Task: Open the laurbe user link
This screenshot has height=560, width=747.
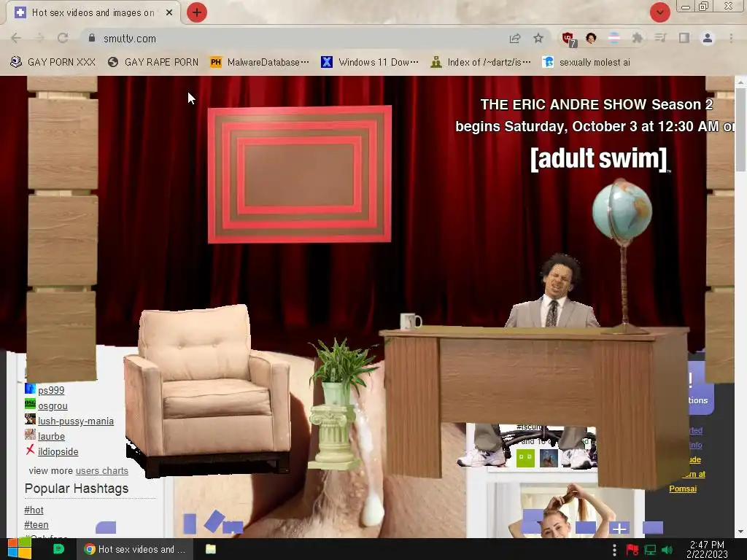Action: click(51, 436)
